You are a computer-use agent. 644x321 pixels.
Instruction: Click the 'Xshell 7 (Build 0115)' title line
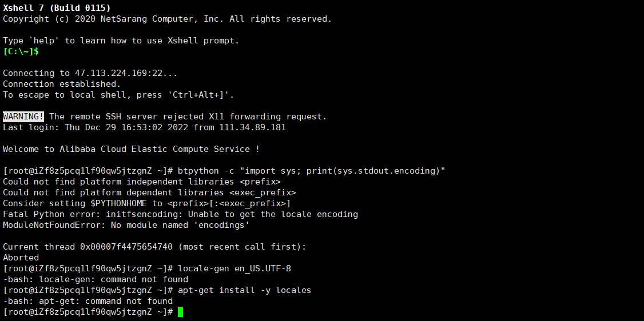coord(57,8)
